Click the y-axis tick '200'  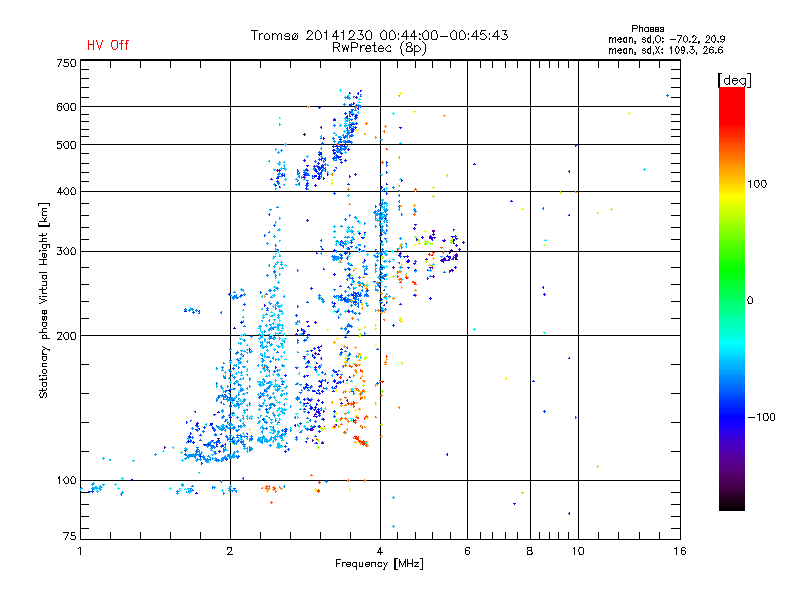point(66,336)
